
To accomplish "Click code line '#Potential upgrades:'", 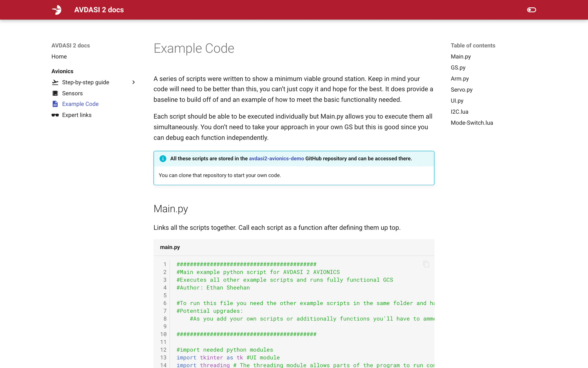I will point(210,311).
